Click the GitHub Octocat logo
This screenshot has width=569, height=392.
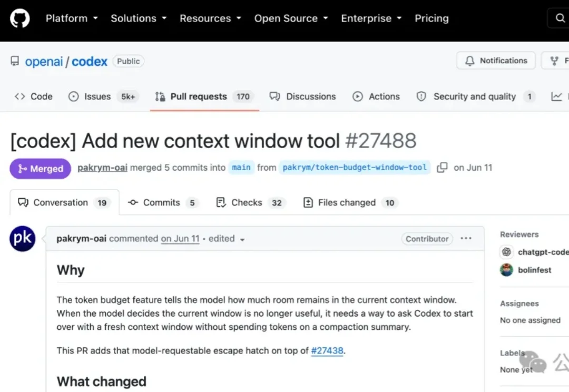[19, 18]
